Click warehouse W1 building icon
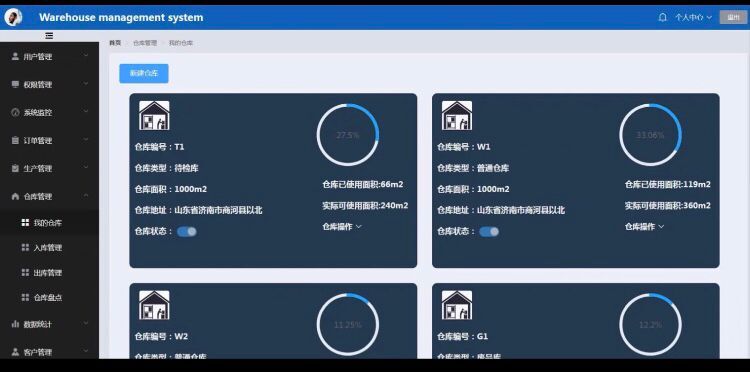This screenshot has height=372, width=750. point(457,115)
